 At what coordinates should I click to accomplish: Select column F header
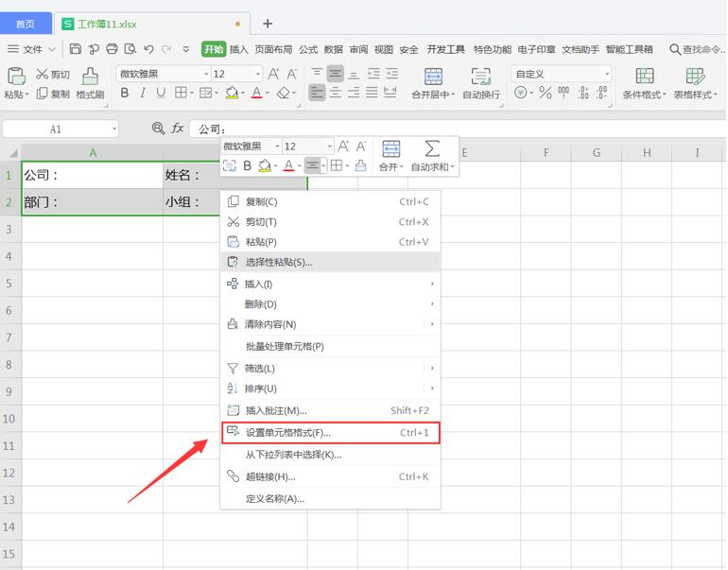tap(546, 153)
